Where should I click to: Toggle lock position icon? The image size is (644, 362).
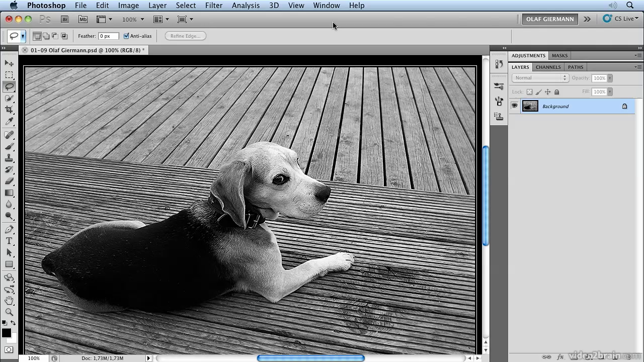tap(547, 92)
